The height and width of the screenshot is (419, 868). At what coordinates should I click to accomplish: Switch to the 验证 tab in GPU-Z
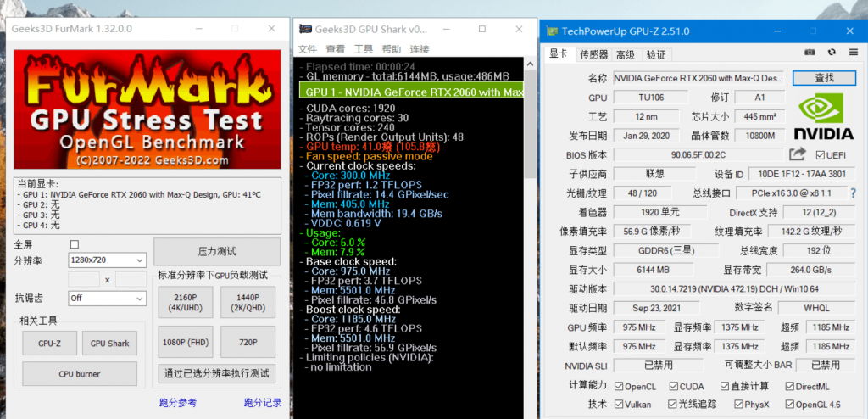657,54
